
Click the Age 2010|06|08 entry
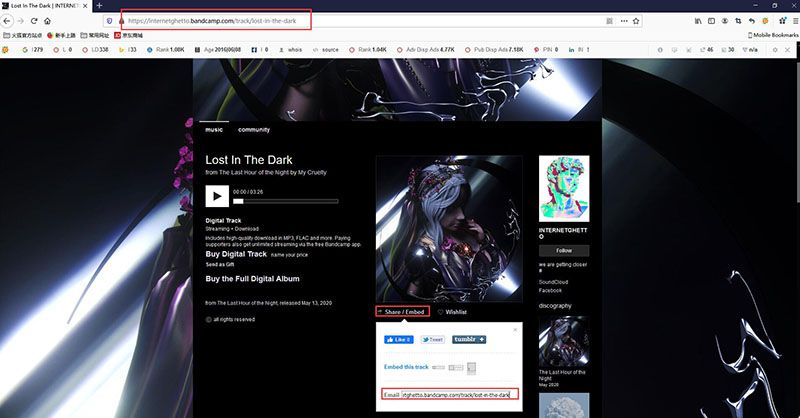[218, 50]
